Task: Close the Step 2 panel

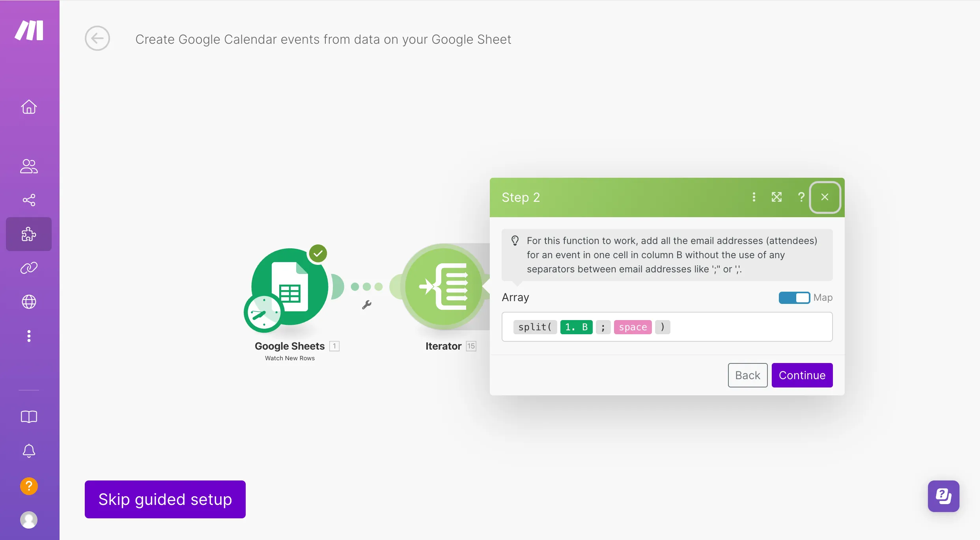Action: [825, 197]
